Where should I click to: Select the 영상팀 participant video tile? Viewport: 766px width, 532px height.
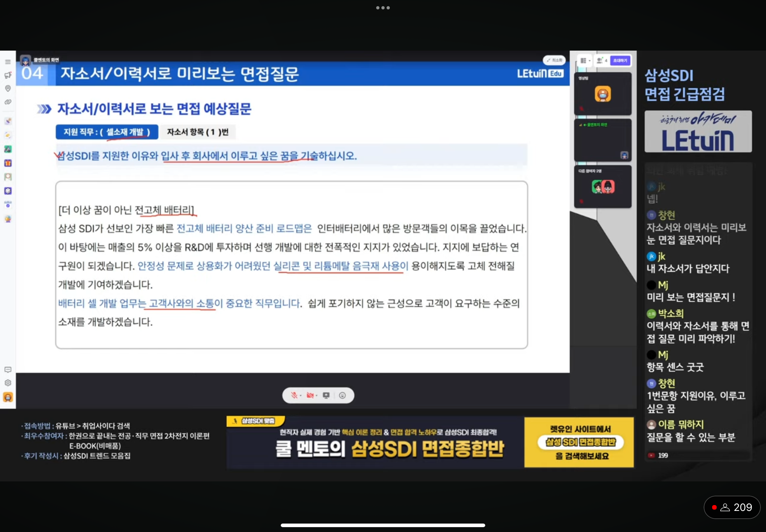tap(603, 94)
